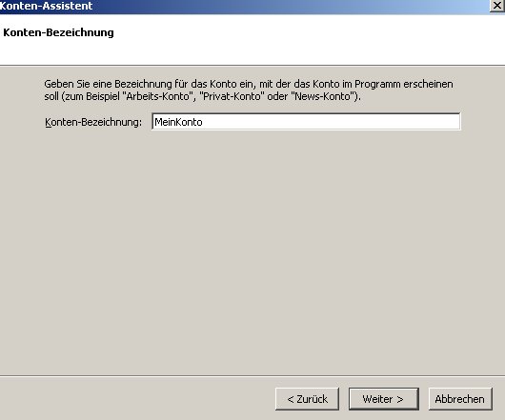Click the word erscheinen in the description
The width and height of the screenshot is (505, 420).
point(429,84)
